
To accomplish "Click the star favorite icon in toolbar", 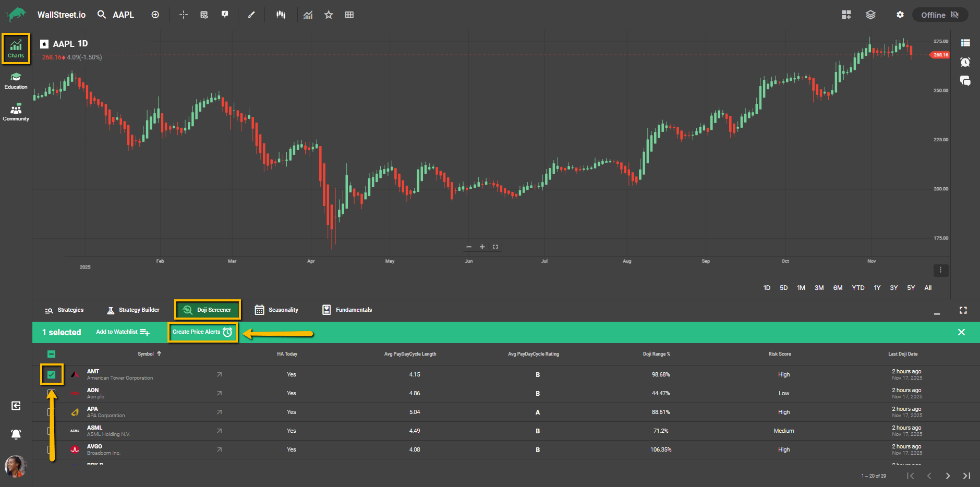I will point(329,15).
